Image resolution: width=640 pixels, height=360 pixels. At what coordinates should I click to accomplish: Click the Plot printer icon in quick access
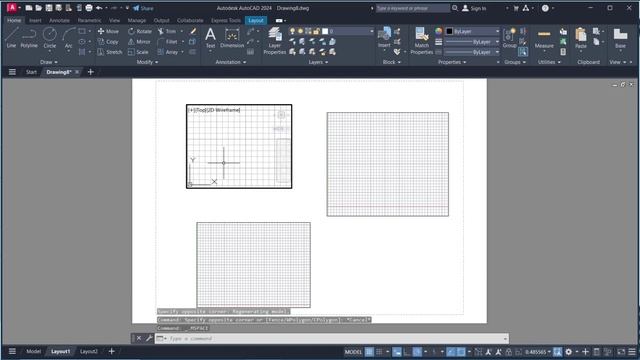pyautogui.click(x=89, y=8)
